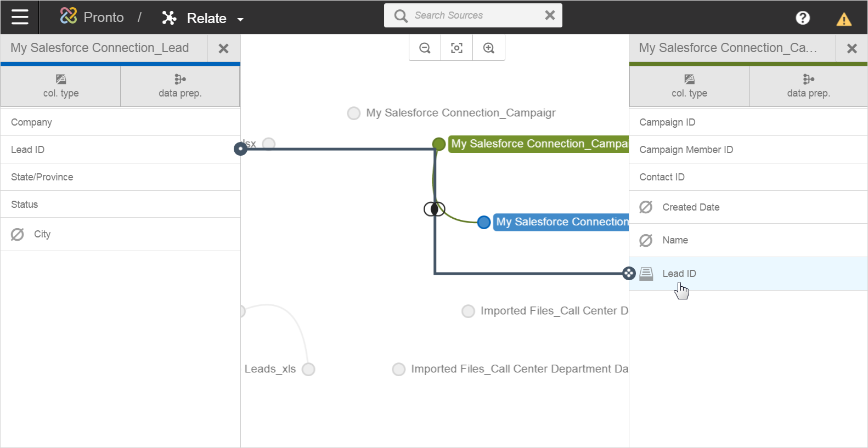
Task: Zoom in on the relation canvas
Action: [488, 48]
